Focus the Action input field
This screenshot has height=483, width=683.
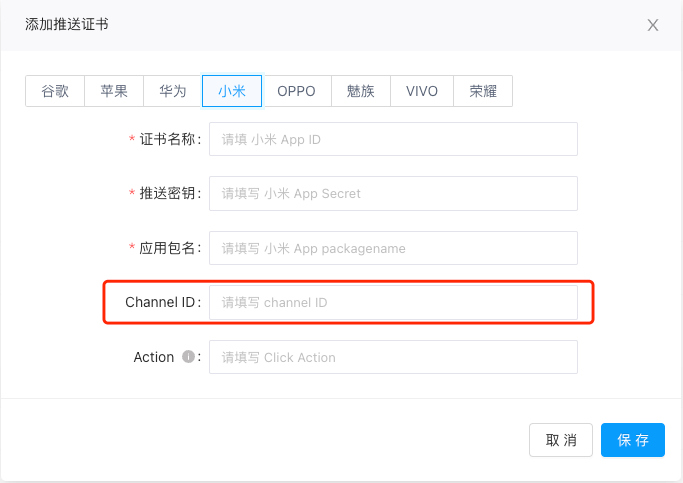393,357
